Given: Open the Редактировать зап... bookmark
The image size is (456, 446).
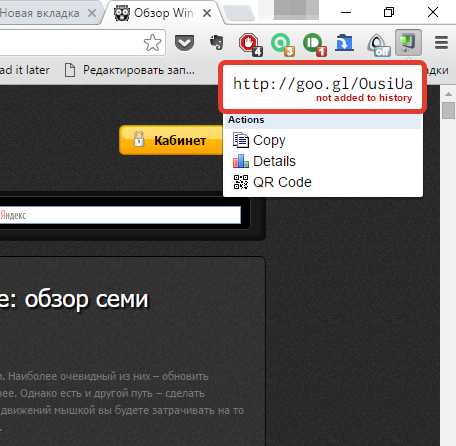Looking at the screenshot, I should coord(129,70).
